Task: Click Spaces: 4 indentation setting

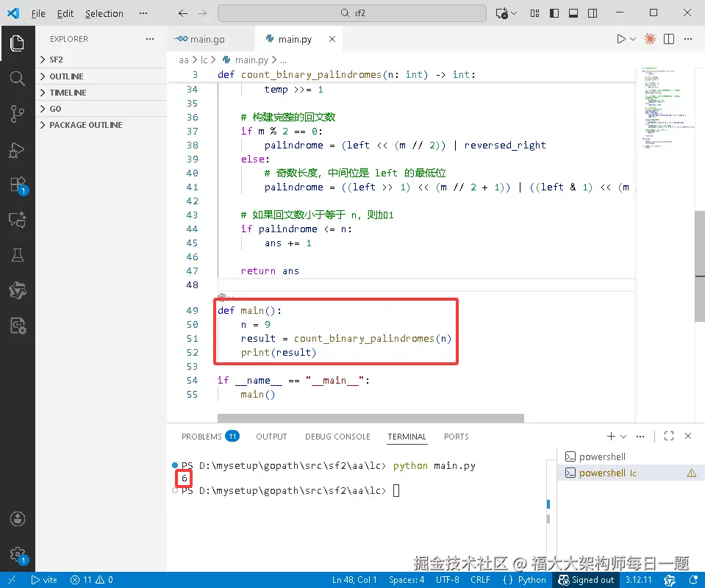Action: point(407,580)
